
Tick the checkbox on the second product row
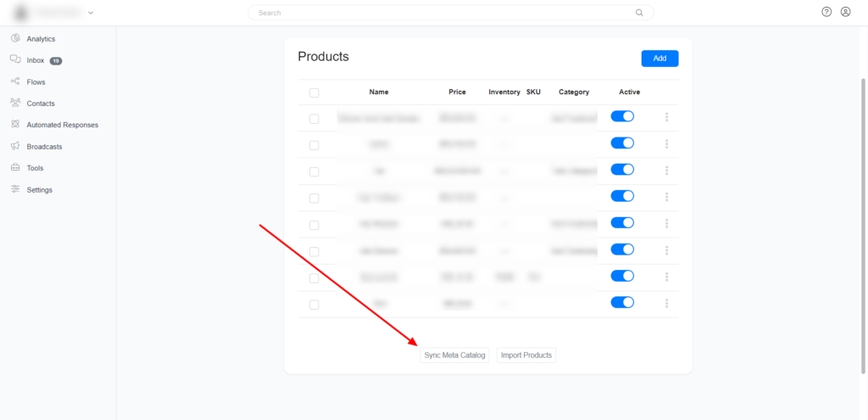[314, 145]
